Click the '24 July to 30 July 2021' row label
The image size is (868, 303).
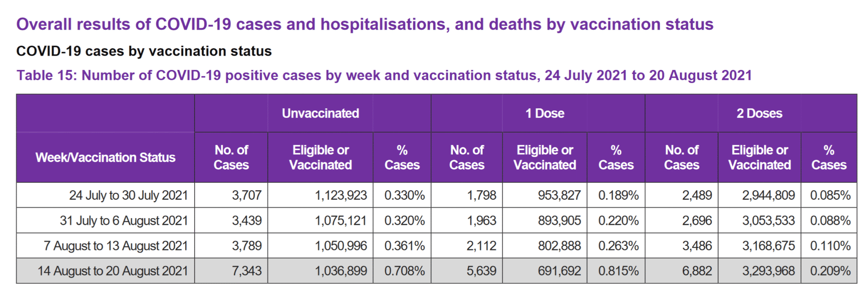(x=128, y=195)
